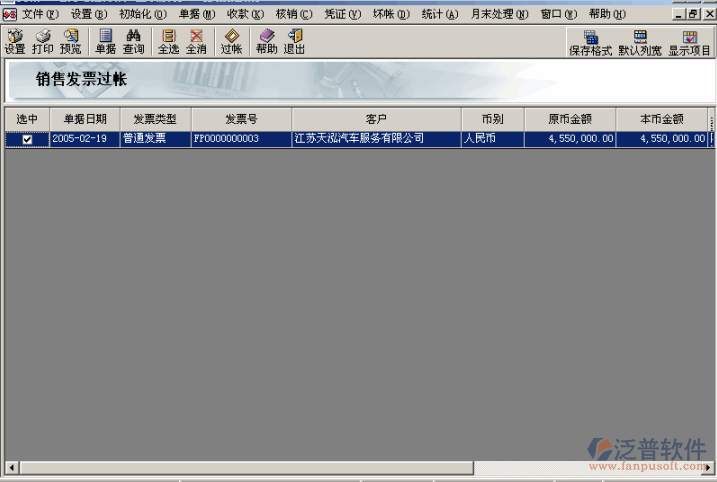Click the 退出 (Exit) toolbar icon
Image resolution: width=717 pixels, height=482 pixels.
(x=294, y=41)
